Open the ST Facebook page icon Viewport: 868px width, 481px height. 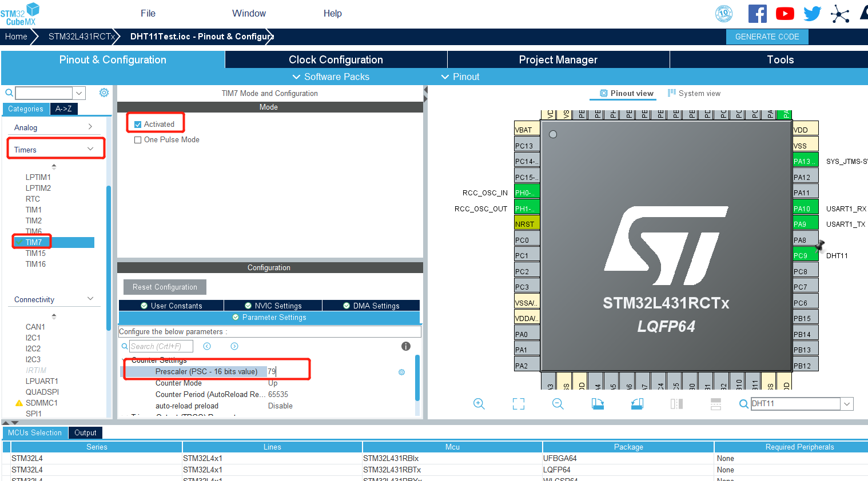757,13
